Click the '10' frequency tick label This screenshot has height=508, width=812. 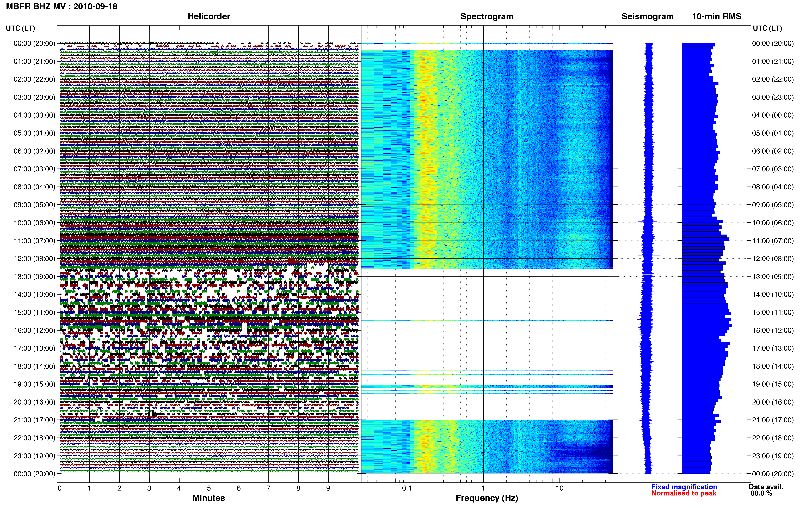pos(559,488)
